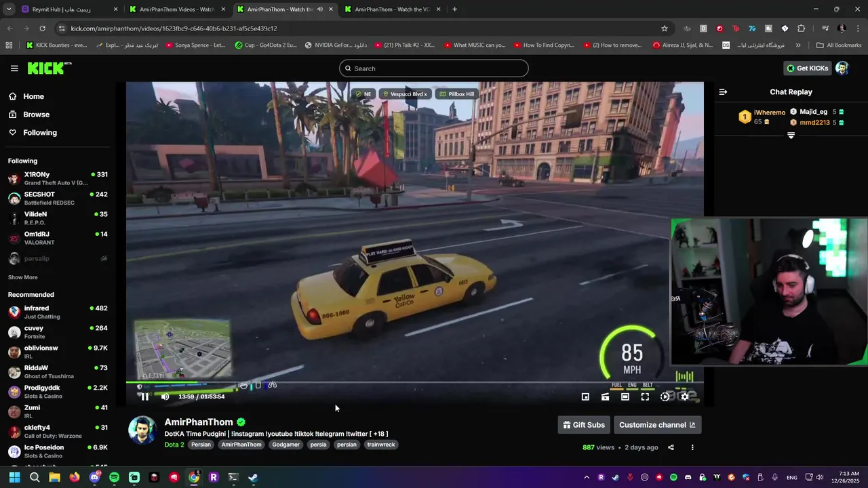The image size is (868, 488).
Task: Open offline channel parsalip
Action: click(58, 258)
